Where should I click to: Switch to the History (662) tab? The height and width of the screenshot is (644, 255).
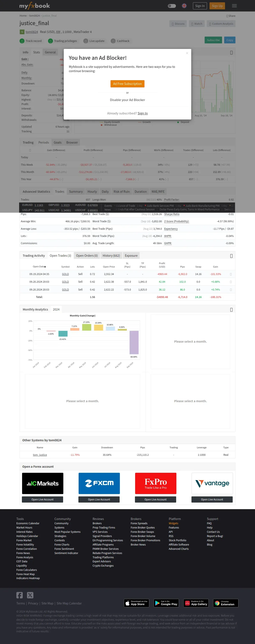click(111, 255)
